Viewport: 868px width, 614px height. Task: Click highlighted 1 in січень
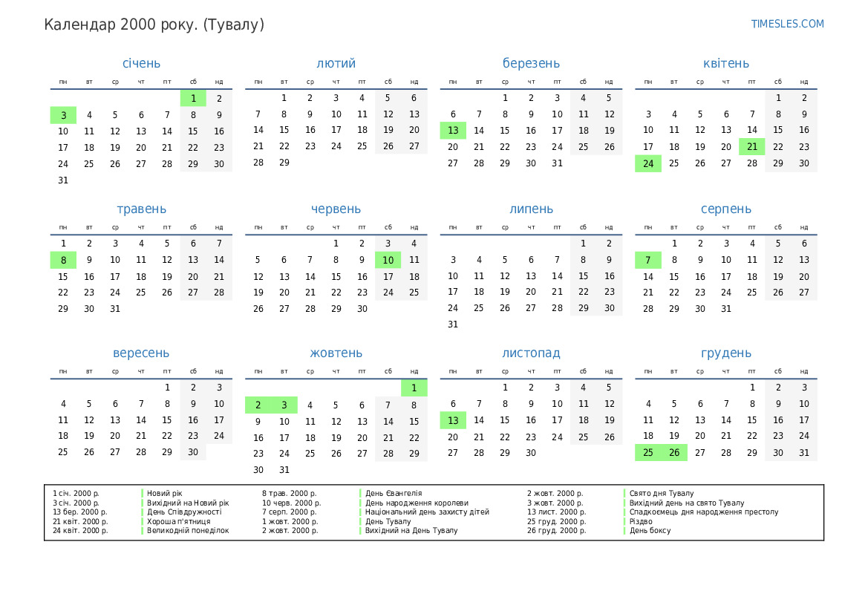click(193, 98)
